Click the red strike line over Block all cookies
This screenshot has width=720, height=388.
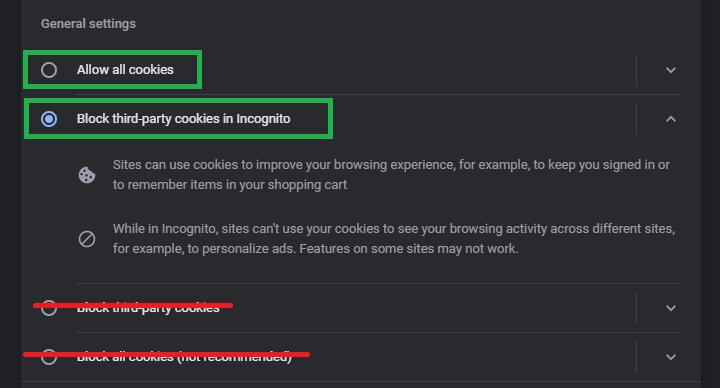(x=166, y=354)
